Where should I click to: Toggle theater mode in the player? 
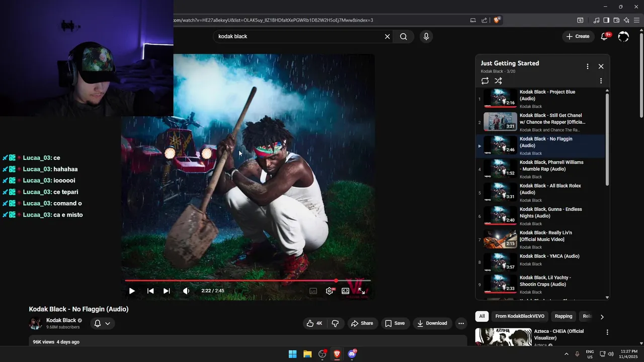(x=346, y=291)
